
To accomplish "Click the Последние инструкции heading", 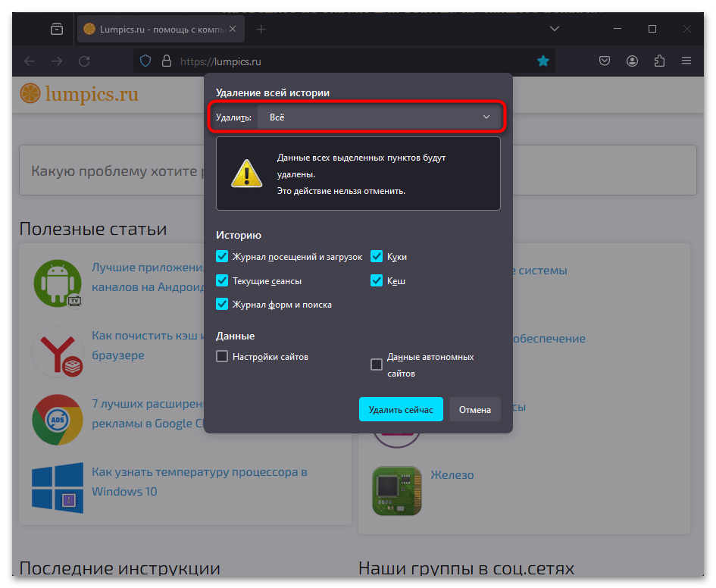I will 120,568.
